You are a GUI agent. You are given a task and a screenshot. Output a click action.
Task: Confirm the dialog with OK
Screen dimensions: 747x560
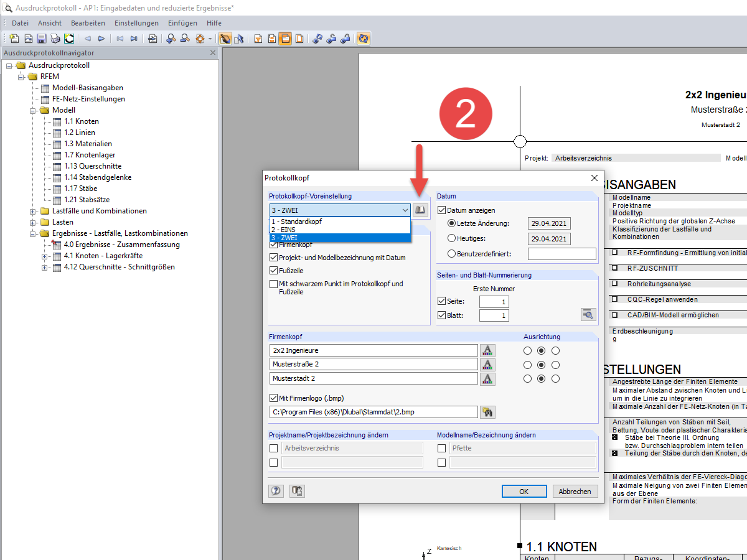click(x=524, y=492)
